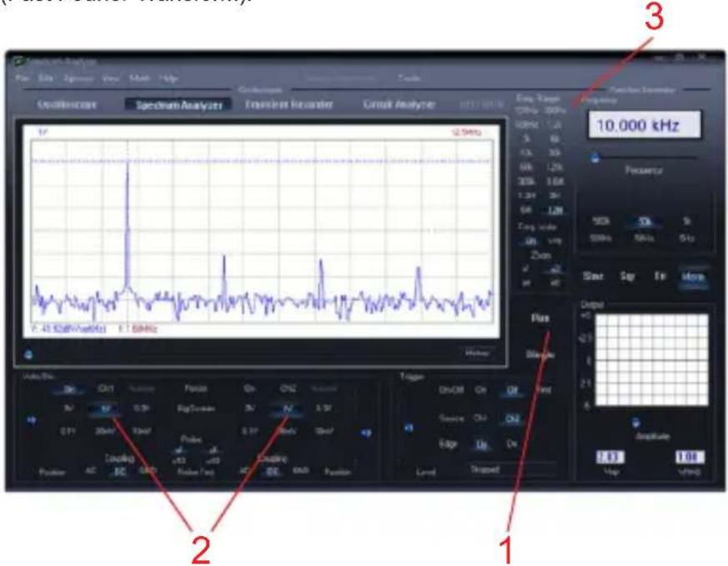Click the Amplitude slider handle
This screenshot has width=728, height=566.
pyautogui.click(x=635, y=422)
